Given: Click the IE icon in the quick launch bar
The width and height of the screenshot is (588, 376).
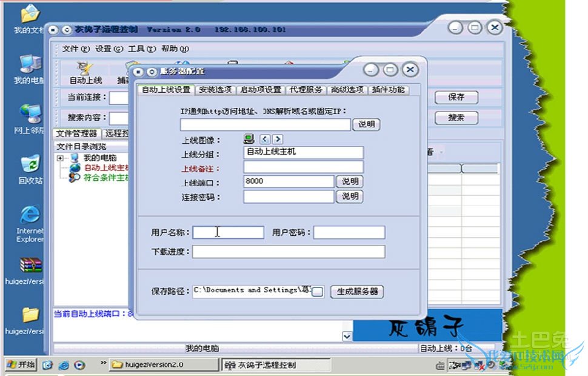Looking at the screenshot, I should 62,366.
